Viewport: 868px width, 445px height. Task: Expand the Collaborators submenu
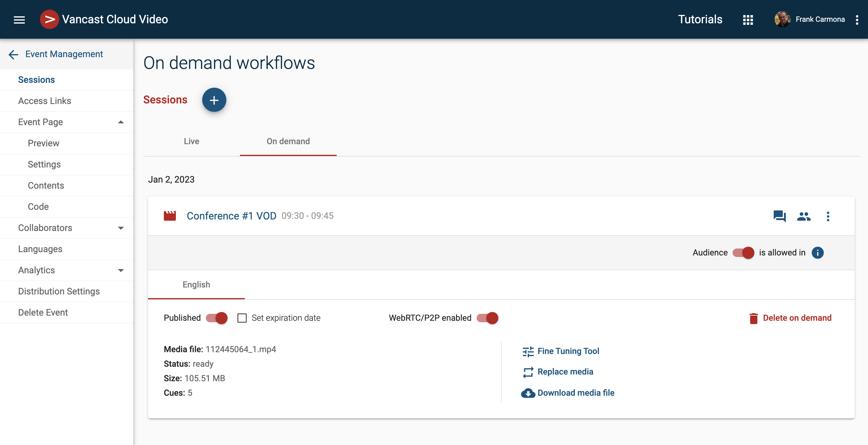pyautogui.click(x=121, y=228)
